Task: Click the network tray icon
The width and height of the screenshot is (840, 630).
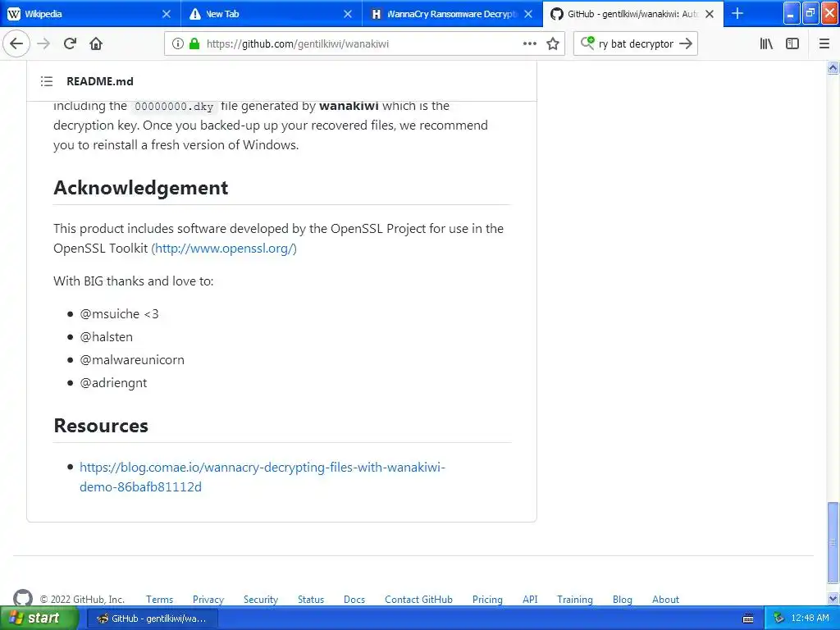Action: [779, 619]
